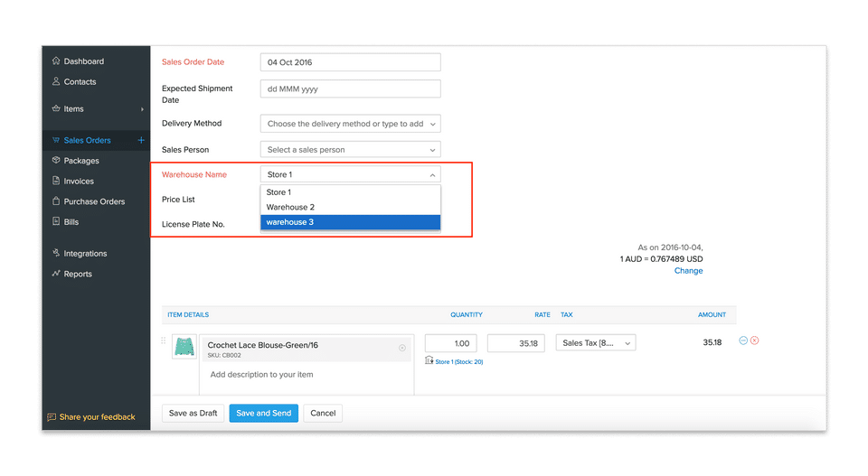Click the Sales Orders cart icon
The width and height of the screenshot is (868, 476).
[x=56, y=140]
